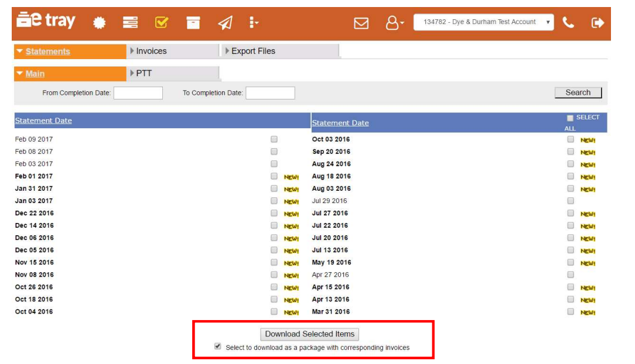Click the Download Selected Items button

pyautogui.click(x=309, y=334)
